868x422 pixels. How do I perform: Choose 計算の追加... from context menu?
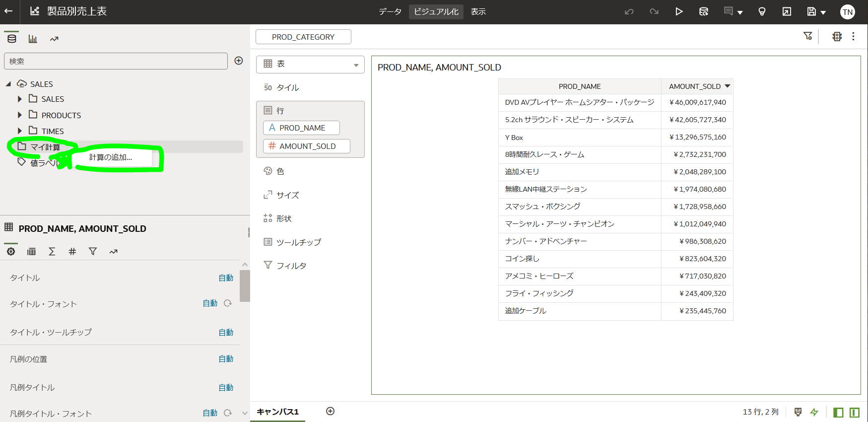pyautogui.click(x=111, y=157)
